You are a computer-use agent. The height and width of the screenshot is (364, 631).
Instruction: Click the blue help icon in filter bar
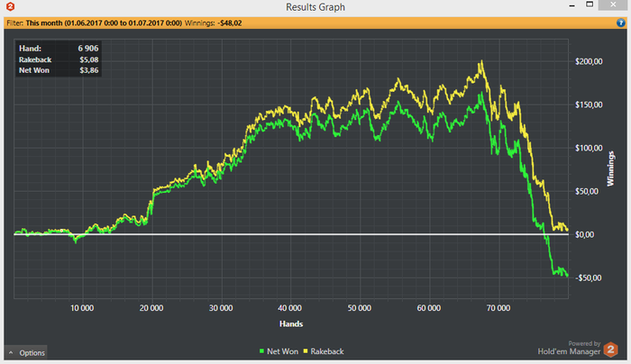pos(620,23)
